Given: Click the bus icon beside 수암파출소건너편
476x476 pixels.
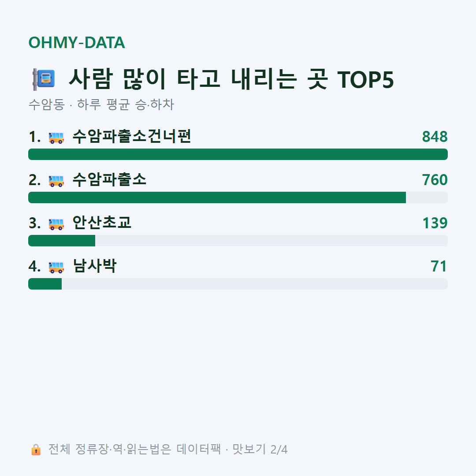Looking at the screenshot, I should pos(56,138).
